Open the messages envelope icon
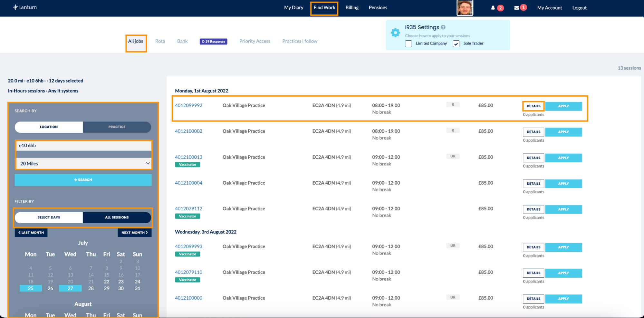The height and width of the screenshot is (318, 644). point(516,8)
